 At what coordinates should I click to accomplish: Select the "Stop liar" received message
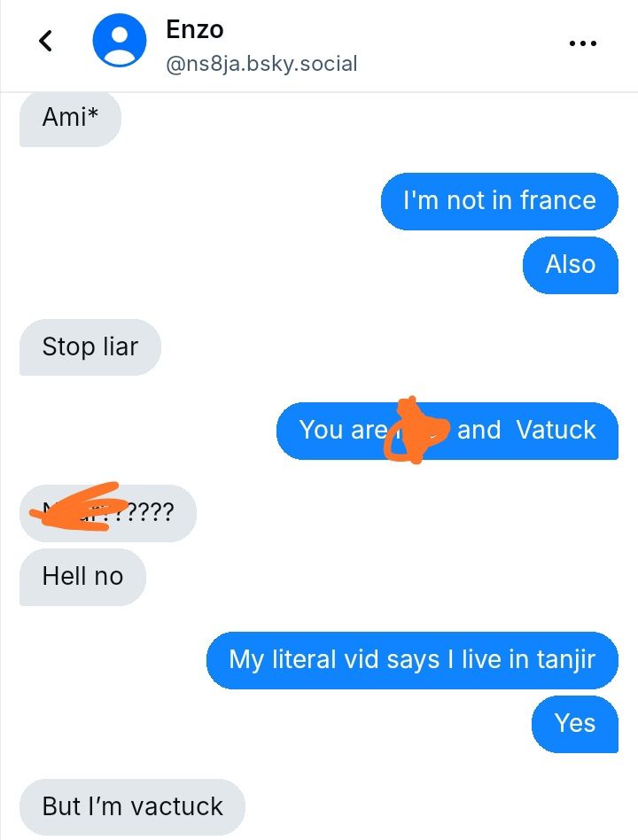[90, 346]
